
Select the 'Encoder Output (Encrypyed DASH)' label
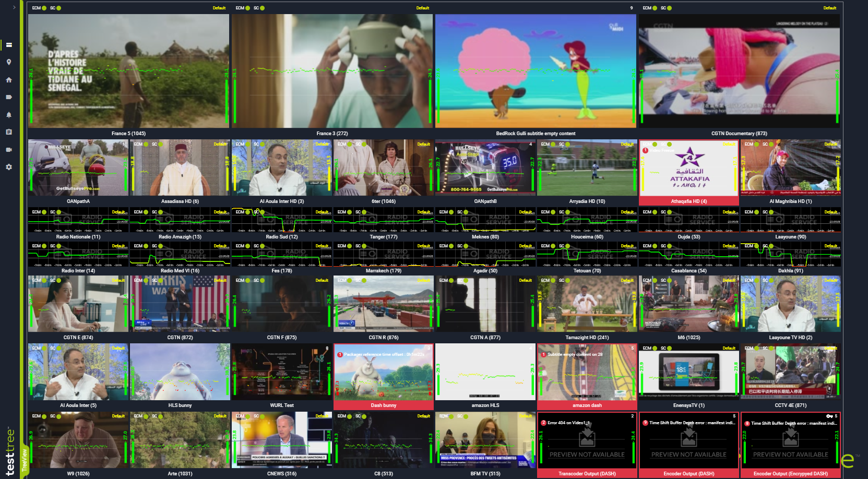tap(791, 474)
